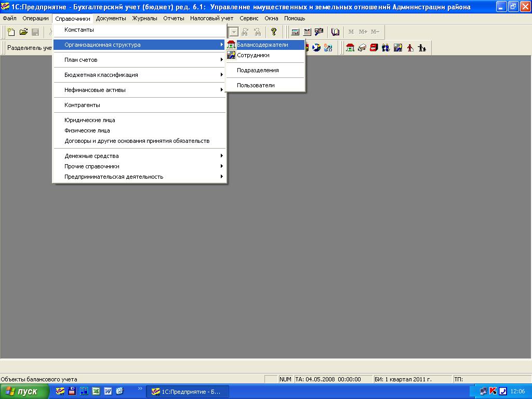Image resolution: width=532 pixels, height=399 pixels.
Task: Open the Налоговый учет menu
Action: pos(212,18)
